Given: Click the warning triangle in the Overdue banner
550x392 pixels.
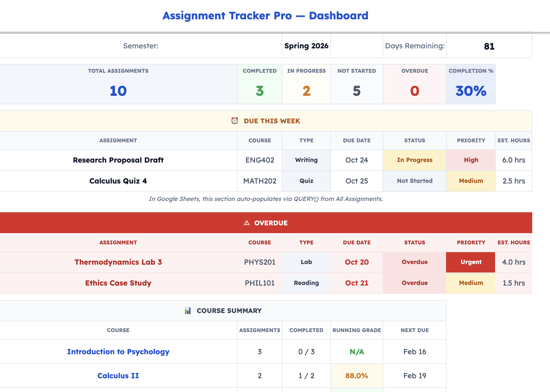Looking at the screenshot, I should 247,223.
